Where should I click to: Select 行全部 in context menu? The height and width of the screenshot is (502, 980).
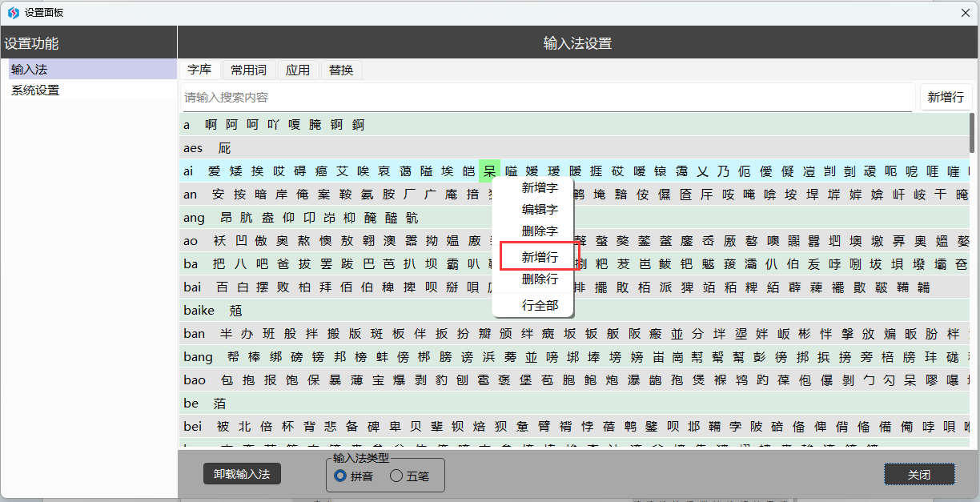pos(540,305)
